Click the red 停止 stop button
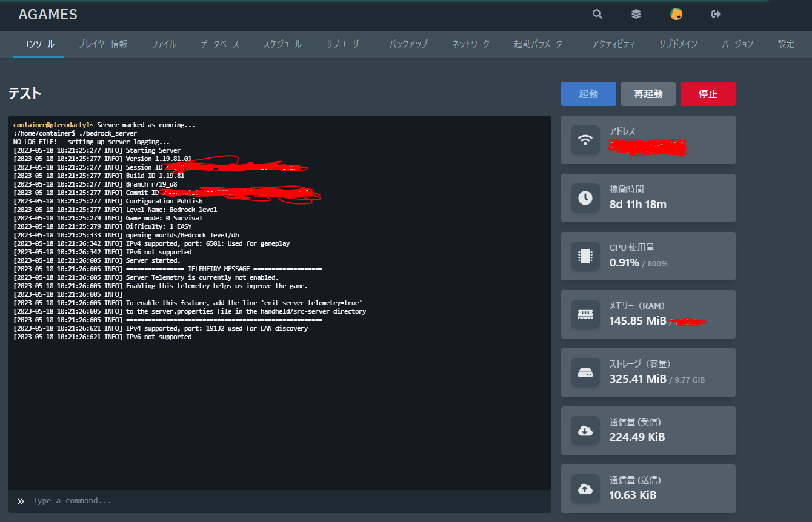 coord(708,94)
